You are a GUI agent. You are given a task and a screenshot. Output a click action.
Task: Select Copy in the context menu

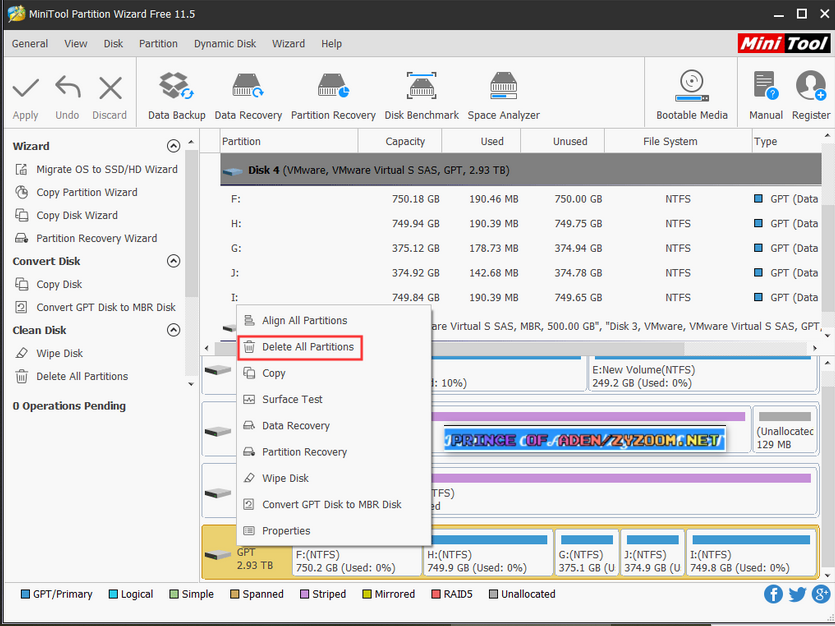tap(334, 373)
